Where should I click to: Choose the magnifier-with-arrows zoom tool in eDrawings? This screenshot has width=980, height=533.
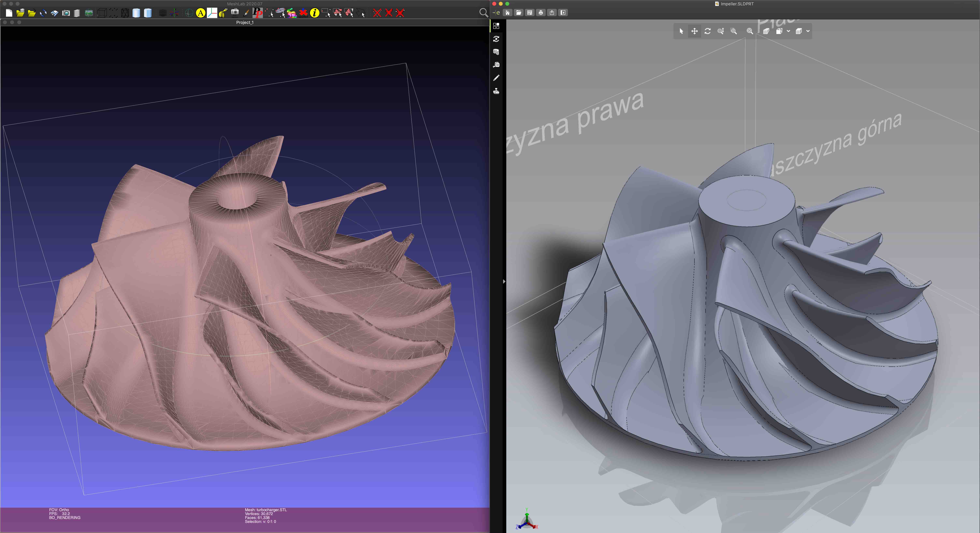point(721,31)
